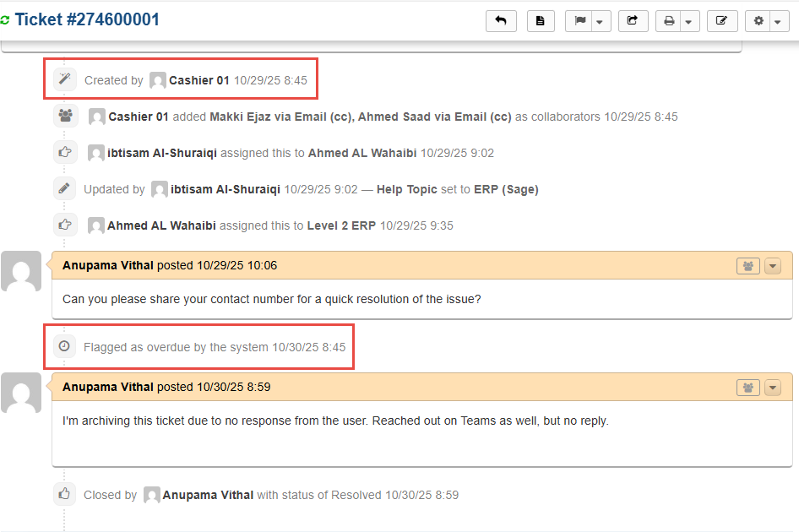
Task: Open options arrow on the 8:59 post
Action: click(x=773, y=388)
